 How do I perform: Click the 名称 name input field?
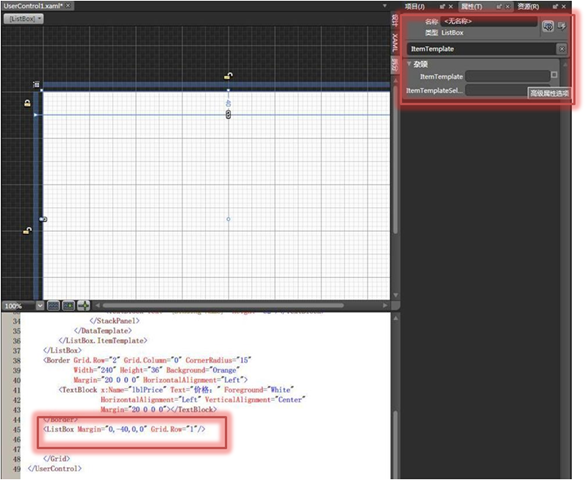pyautogui.click(x=489, y=21)
